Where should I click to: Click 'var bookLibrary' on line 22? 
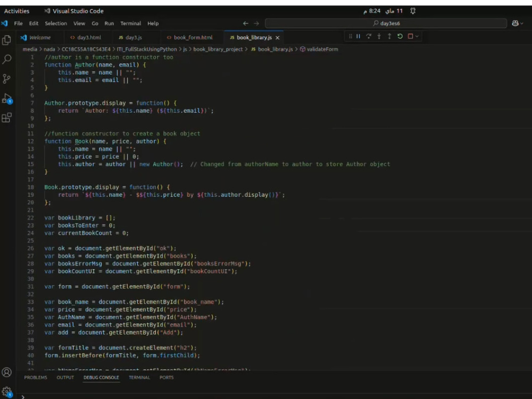click(70, 218)
